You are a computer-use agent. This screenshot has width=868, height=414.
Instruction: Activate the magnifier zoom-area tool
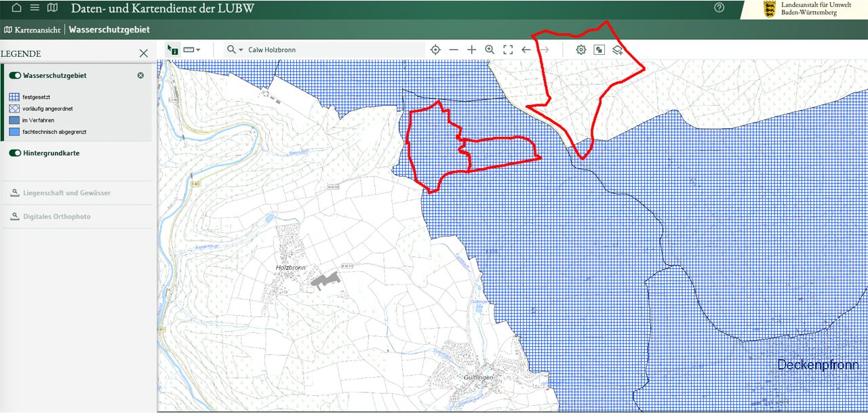point(490,49)
